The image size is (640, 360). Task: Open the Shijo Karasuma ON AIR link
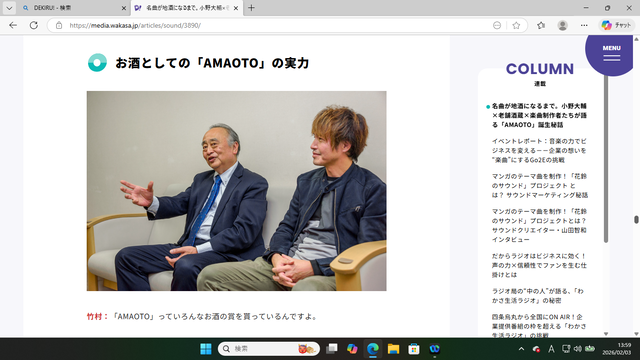coord(539,326)
